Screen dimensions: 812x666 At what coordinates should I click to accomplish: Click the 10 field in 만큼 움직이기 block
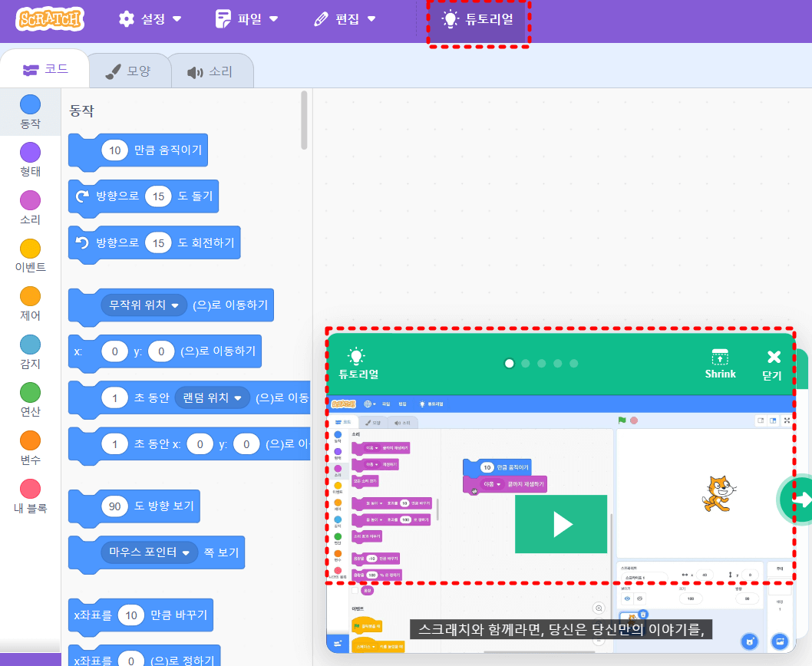114,150
